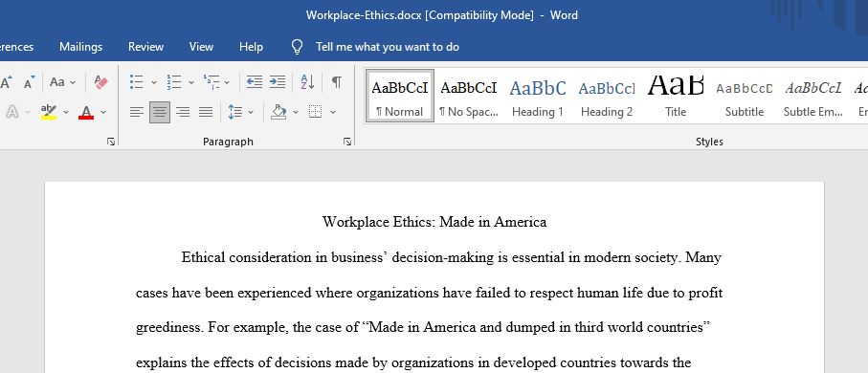868x373 pixels.
Task: Open the Font dialog launcher
Action: pyautogui.click(x=111, y=143)
